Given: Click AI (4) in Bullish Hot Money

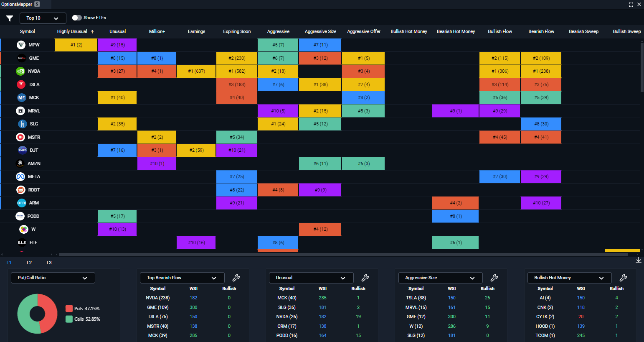Looking at the screenshot, I should (x=545, y=298).
